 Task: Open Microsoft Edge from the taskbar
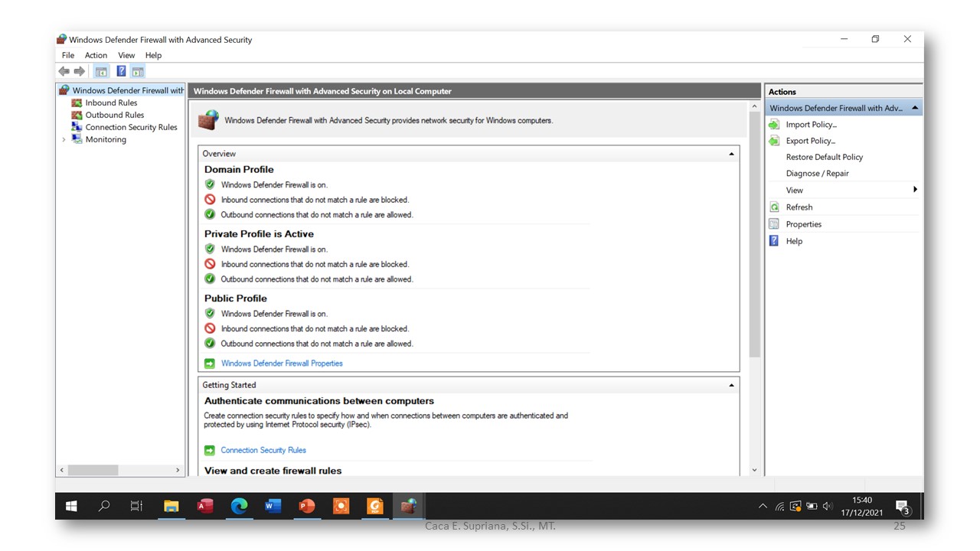pos(239,506)
